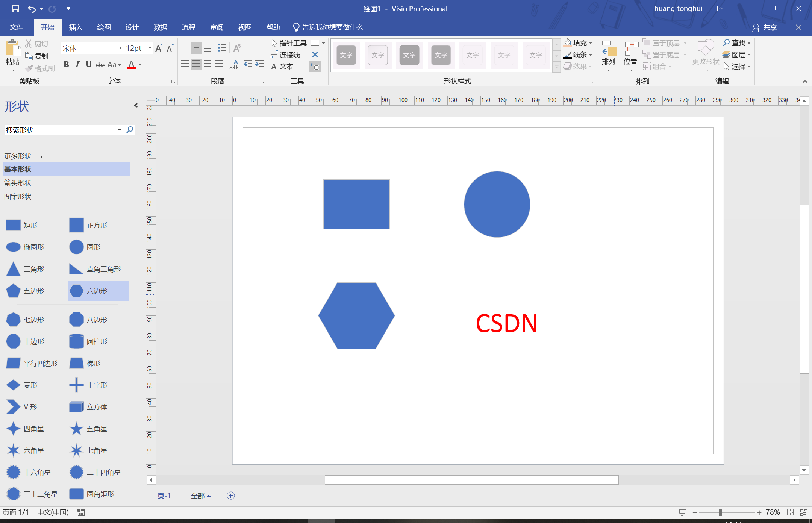Toggle underline formatting
The width and height of the screenshot is (812, 523).
coord(89,65)
